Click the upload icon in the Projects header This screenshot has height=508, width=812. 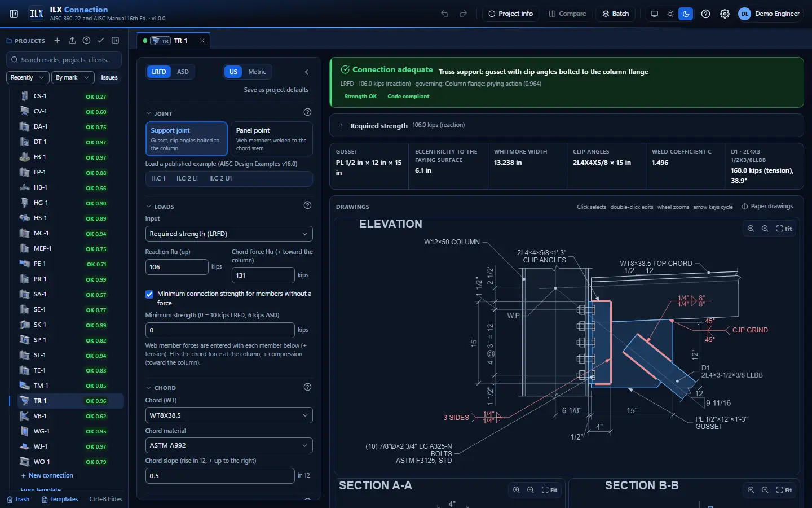click(x=72, y=41)
